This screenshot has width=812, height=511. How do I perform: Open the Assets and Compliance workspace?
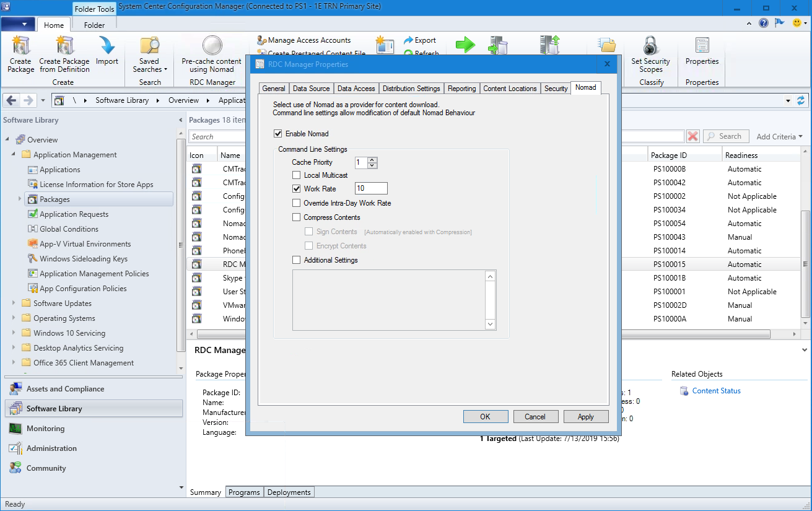coord(65,389)
